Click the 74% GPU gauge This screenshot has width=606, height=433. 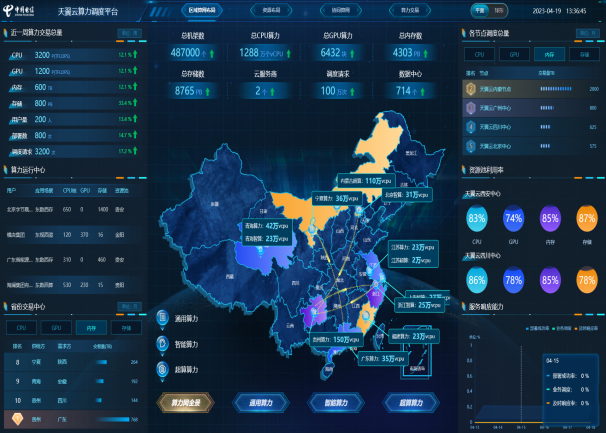pos(513,218)
